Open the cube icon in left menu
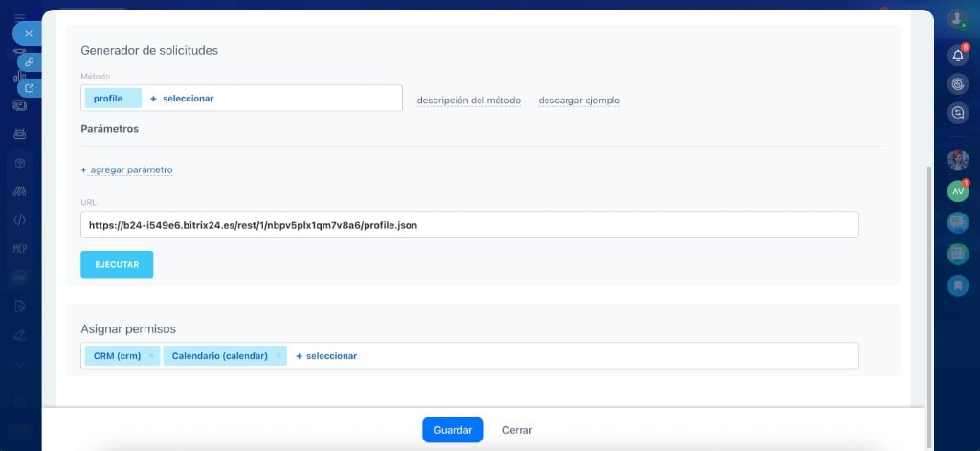Viewport: 980px width, 451px height. [x=20, y=163]
